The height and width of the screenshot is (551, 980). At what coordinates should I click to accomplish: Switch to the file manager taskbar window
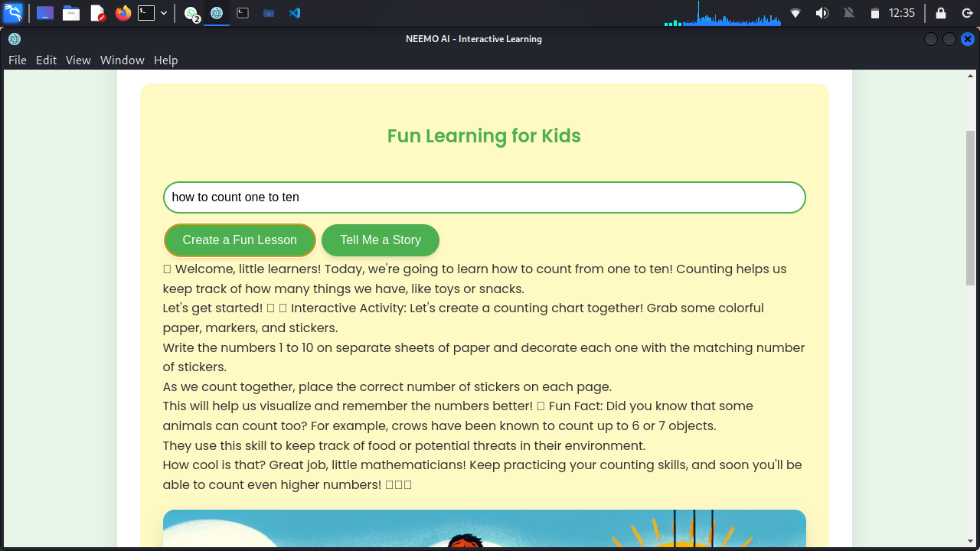click(269, 13)
